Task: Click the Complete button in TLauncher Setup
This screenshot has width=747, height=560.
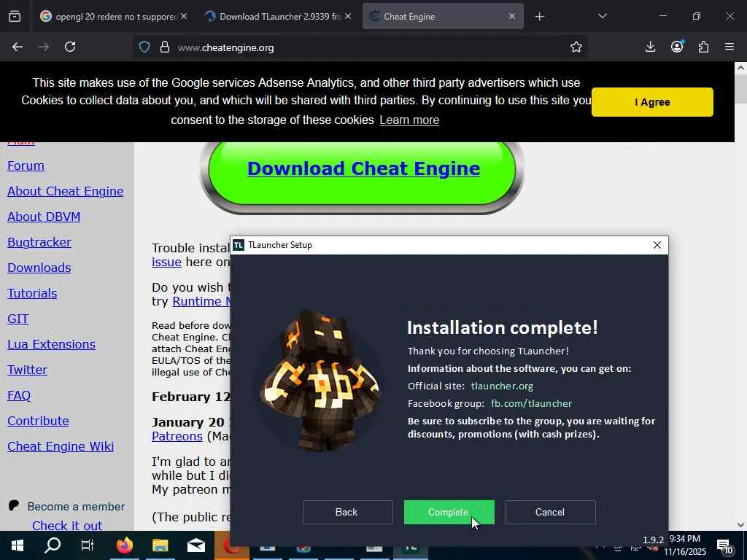Action: tap(449, 512)
